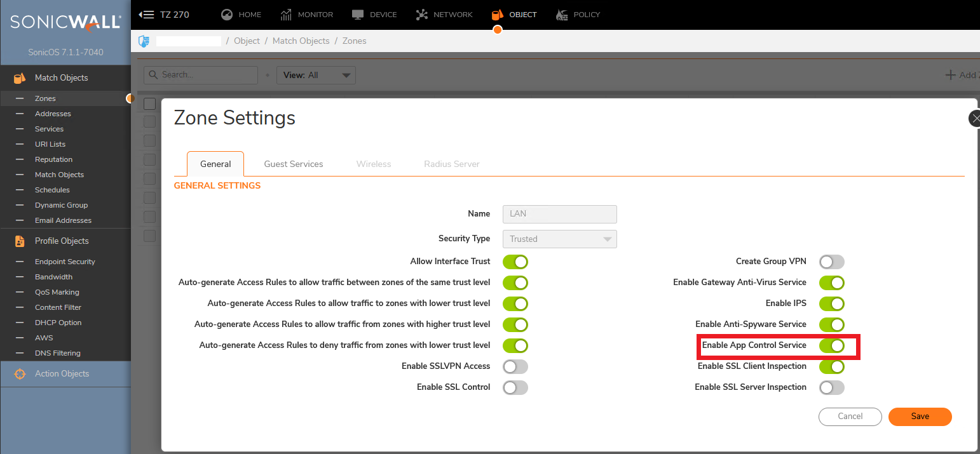The image size is (980, 454).
Task: Click the Profile Objects sidebar icon
Action: (x=20, y=241)
